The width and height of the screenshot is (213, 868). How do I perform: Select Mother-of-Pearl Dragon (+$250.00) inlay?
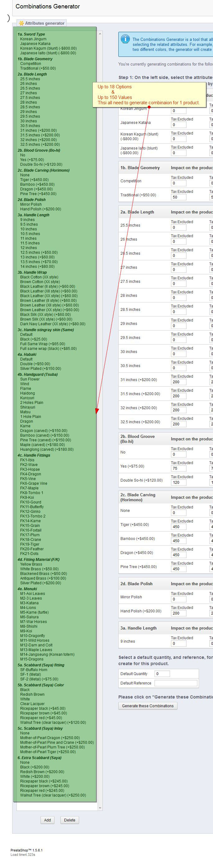tap(50, 738)
